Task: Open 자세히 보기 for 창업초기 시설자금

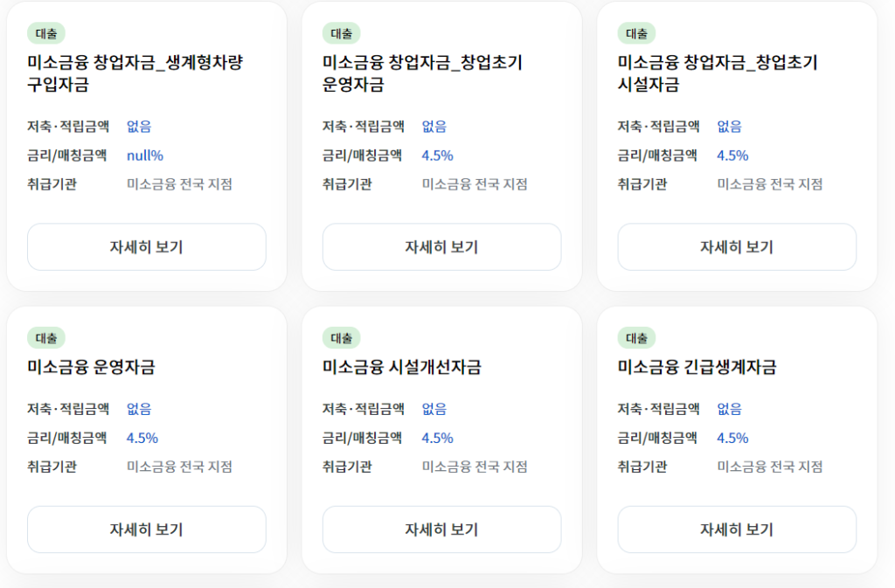Action: (x=737, y=247)
